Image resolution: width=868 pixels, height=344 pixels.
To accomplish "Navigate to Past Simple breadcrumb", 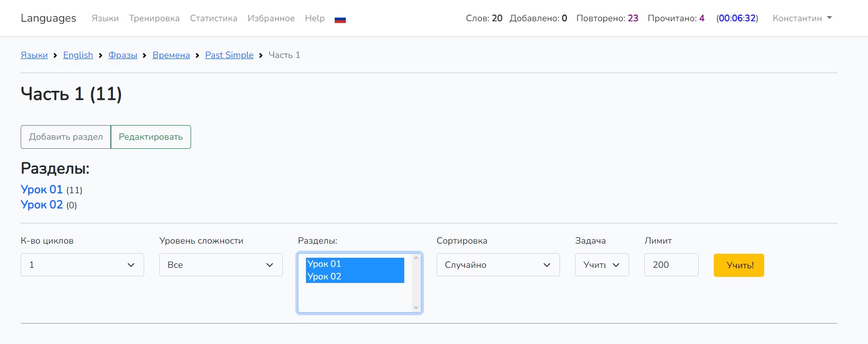I will coord(229,55).
